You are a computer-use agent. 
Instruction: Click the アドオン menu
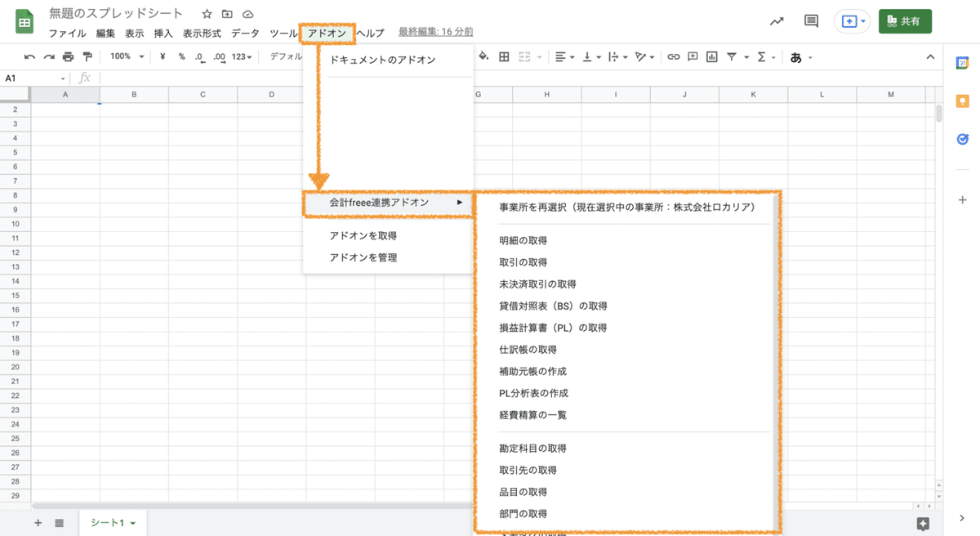coord(327,33)
